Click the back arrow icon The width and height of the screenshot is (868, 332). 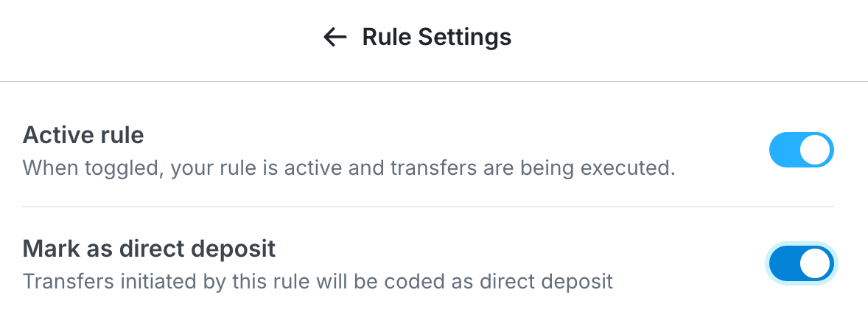click(335, 37)
